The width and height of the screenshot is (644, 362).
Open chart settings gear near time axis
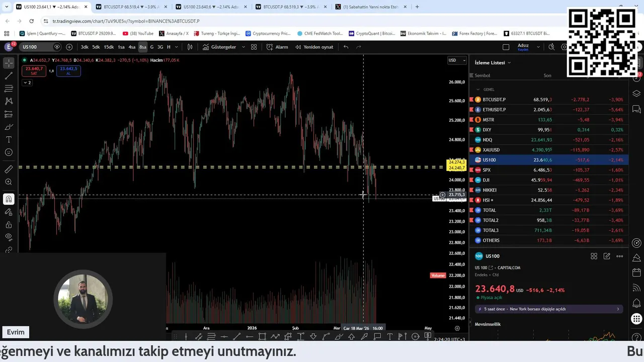click(x=457, y=328)
